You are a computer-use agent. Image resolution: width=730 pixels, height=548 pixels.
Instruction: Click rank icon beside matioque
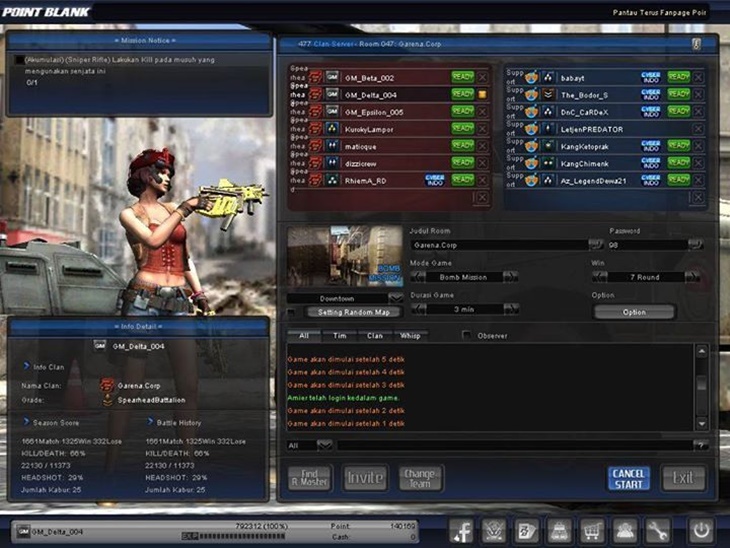(332, 146)
